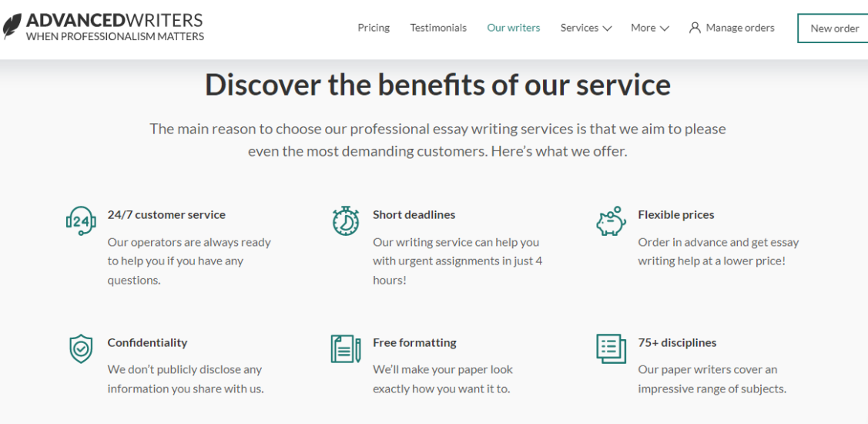Select the Our writers nav item
Viewport: 868px width, 424px height.
514,28
